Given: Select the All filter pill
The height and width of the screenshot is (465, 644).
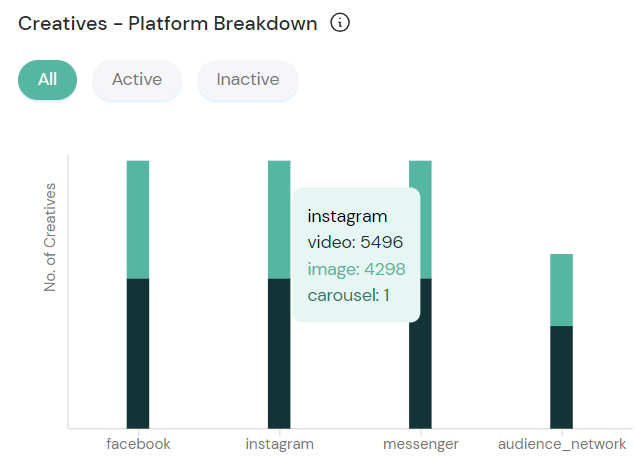Looking at the screenshot, I should [47, 80].
